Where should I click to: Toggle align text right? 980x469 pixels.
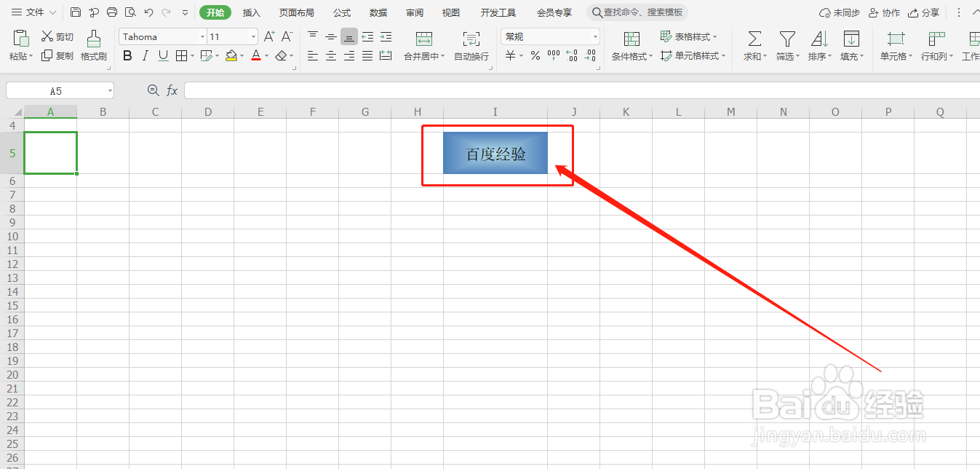[349, 55]
